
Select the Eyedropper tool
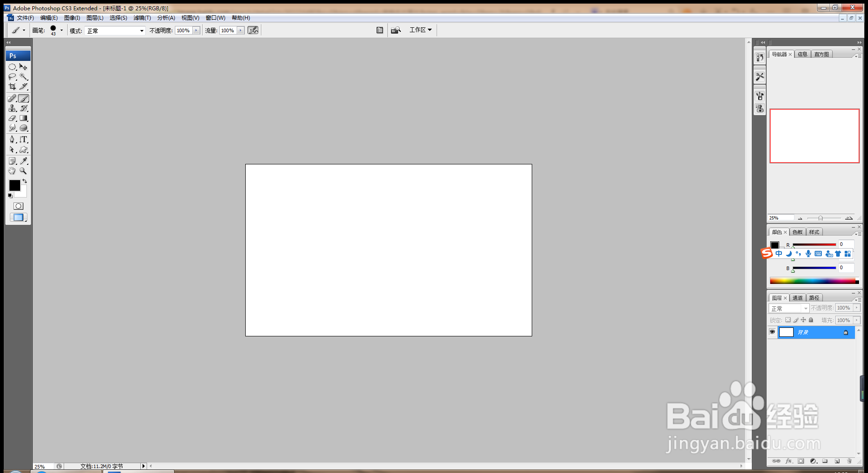pyautogui.click(x=23, y=161)
